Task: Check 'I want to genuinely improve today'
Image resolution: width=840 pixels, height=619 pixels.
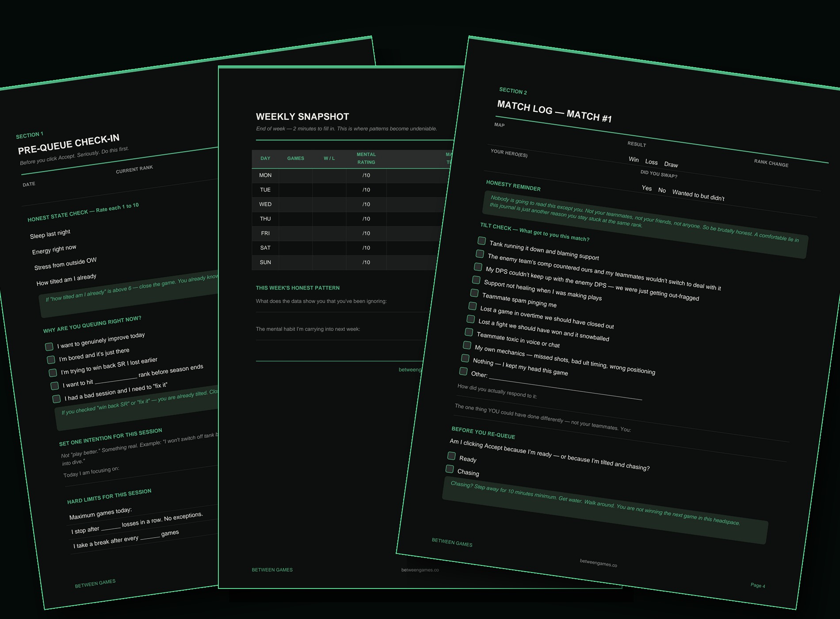Action: pos(49,346)
